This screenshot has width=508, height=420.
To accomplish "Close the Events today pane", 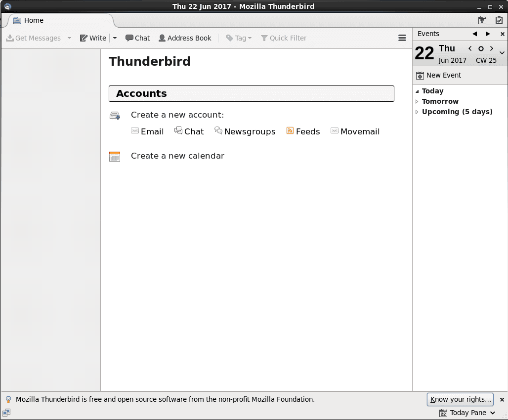I will click(502, 34).
